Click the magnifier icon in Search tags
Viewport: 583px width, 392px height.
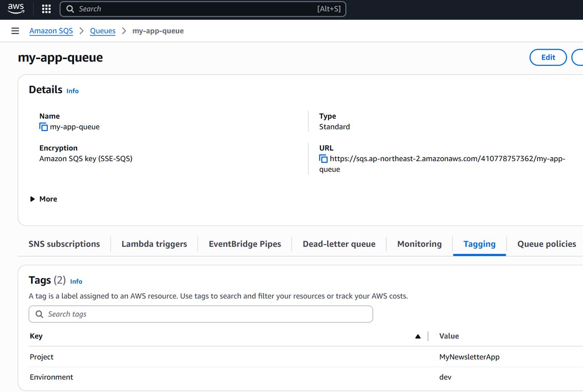point(40,314)
